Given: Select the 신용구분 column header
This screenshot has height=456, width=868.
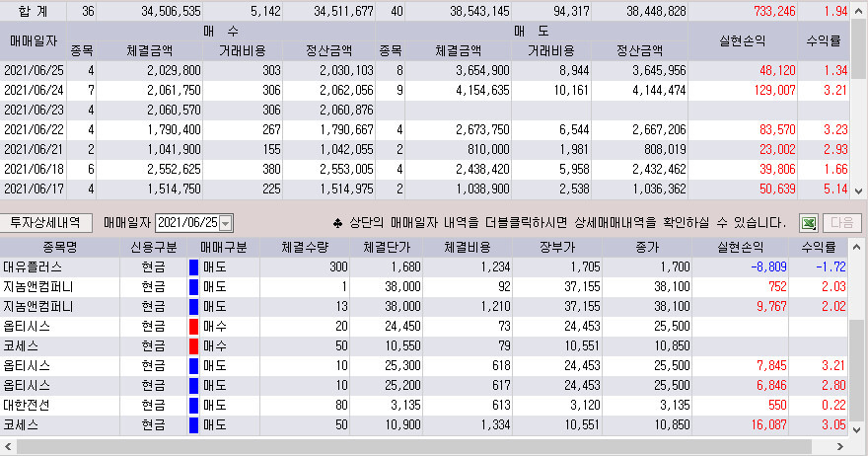Looking at the screenshot, I should (x=153, y=247).
